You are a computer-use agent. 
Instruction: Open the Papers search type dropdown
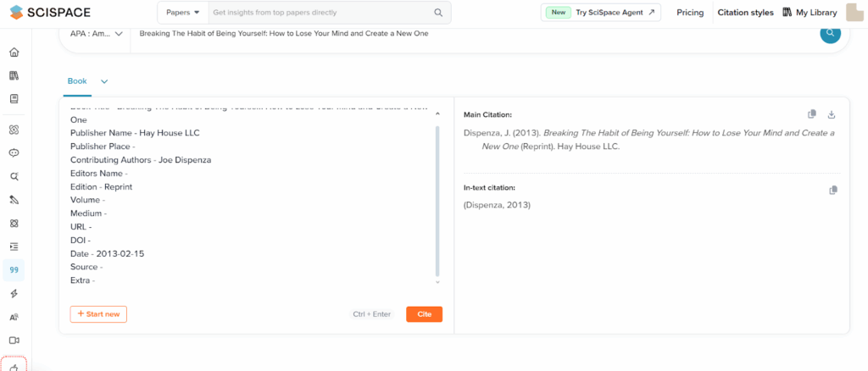tap(183, 12)
